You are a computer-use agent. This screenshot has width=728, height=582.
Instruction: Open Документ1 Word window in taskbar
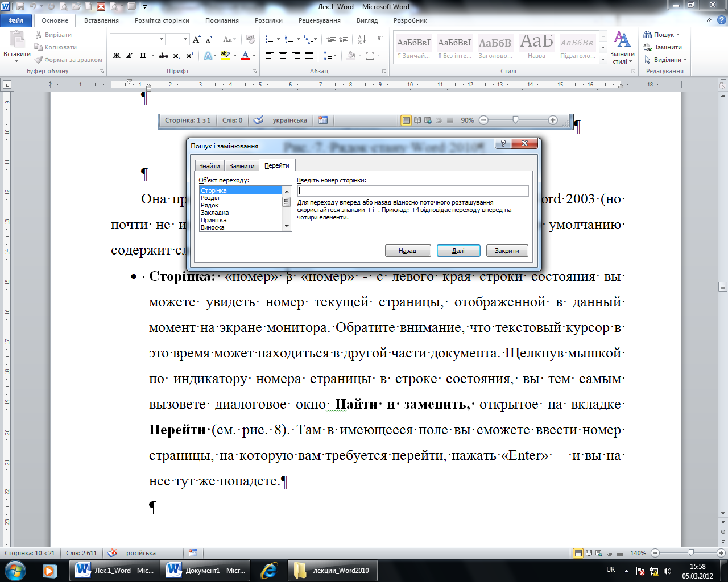206,570
